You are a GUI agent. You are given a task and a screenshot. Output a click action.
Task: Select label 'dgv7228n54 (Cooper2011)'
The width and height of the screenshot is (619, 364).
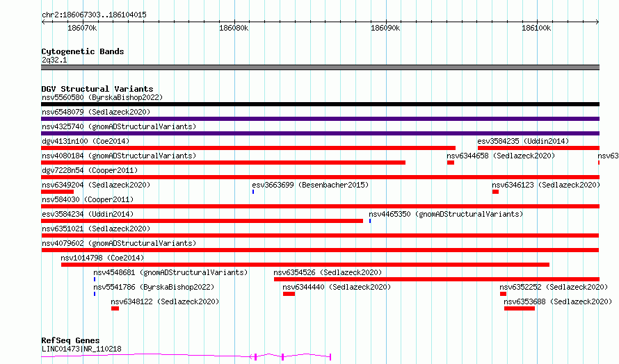[90, 170]
